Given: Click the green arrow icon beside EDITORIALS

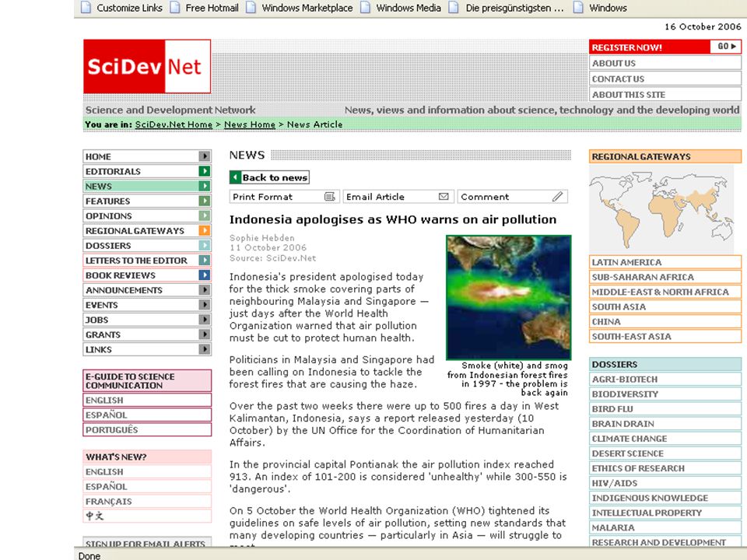Looking at the screenshot, I should pyautogui.click(x=205, y=171).
